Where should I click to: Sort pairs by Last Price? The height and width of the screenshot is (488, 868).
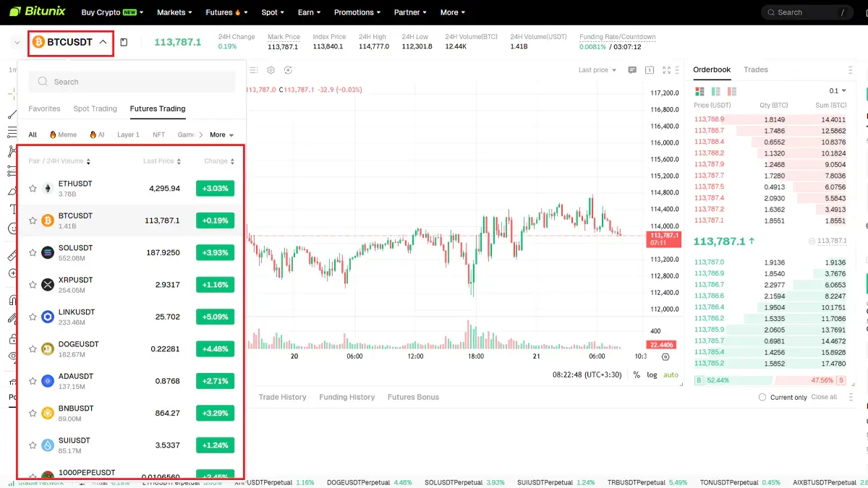(162, 161)
